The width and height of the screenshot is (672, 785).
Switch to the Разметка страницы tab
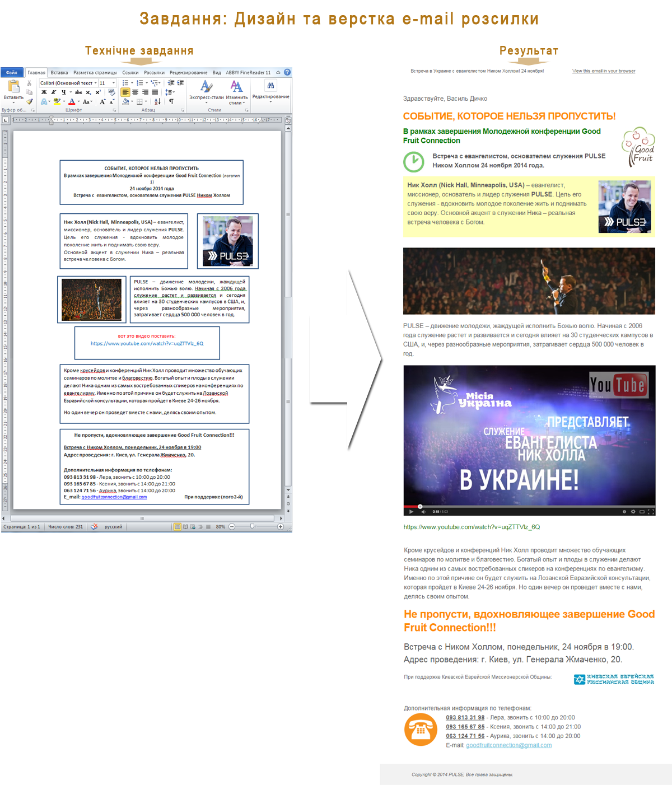[95, 73]
